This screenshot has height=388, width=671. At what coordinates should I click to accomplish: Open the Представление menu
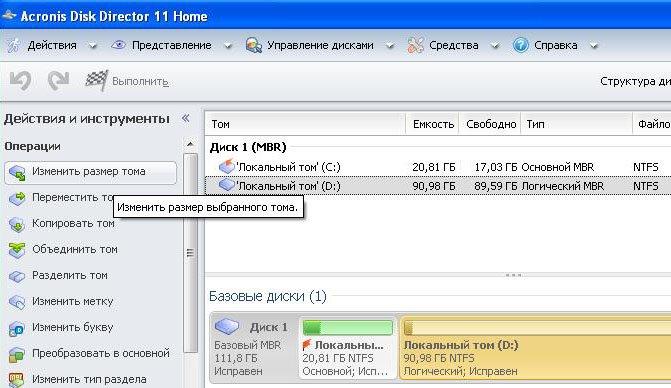tap(172, 45)
